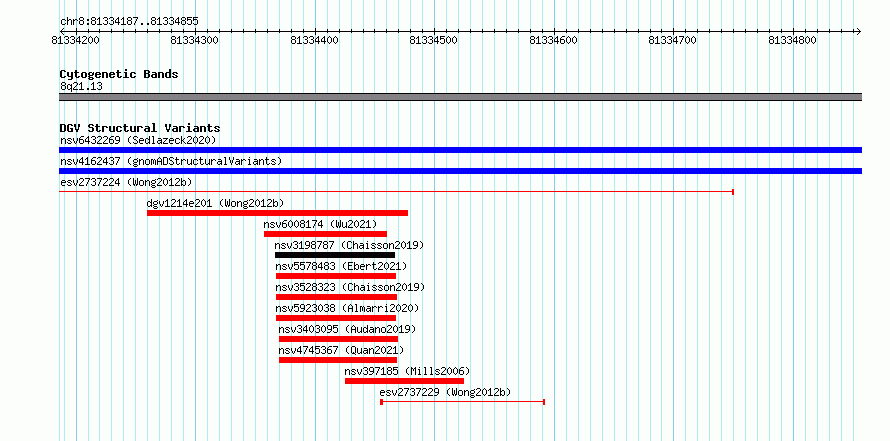Screen dimensions: 890x441
Task: Click the gray 8q21.13 cytogenetic band bar
Action: click(460, 97)
